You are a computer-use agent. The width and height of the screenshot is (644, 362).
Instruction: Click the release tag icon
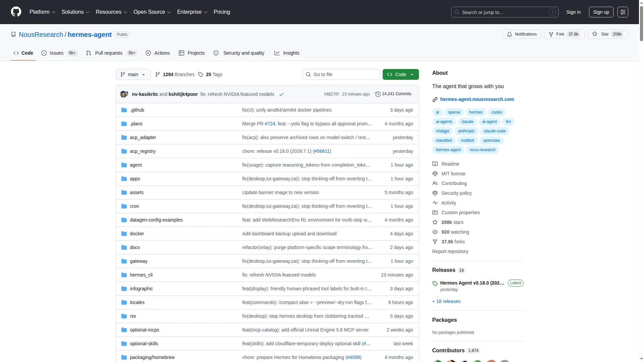[435, 284]
